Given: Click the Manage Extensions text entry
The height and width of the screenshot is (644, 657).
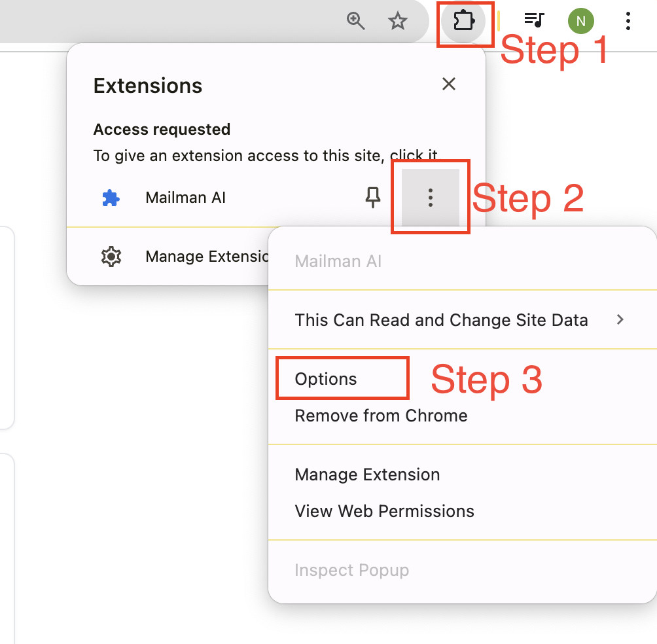Looking at the screenshot, I should (x=207, y=256).
